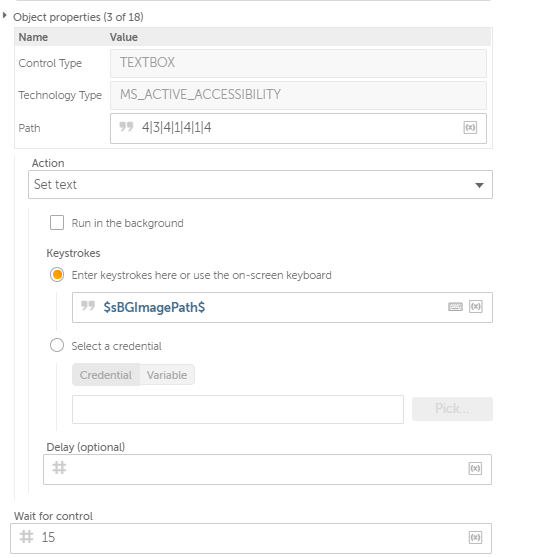This screenshot has width=535, height=558.
Task: Choose Select a credential radio option
Action: [57, 345]
